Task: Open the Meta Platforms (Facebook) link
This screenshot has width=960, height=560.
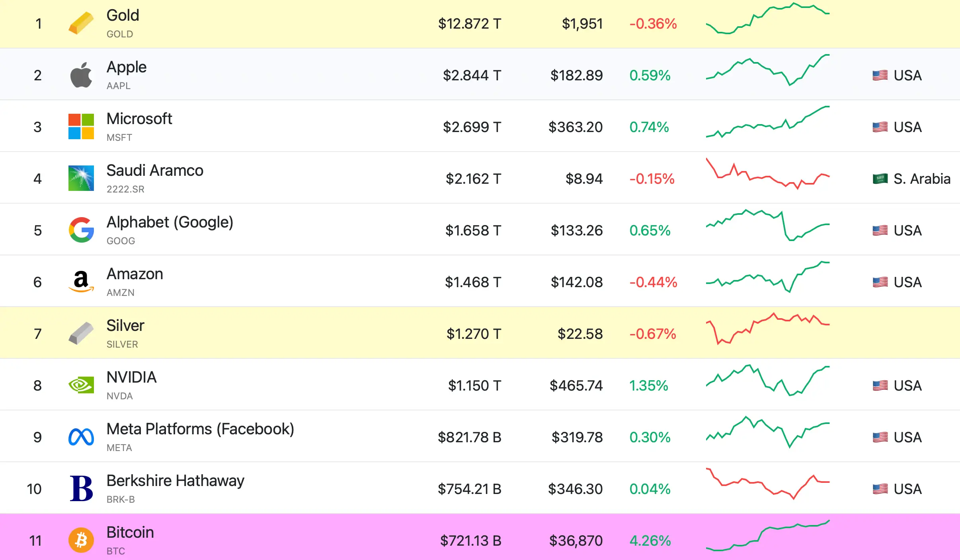Action: (x=200, y=429)
